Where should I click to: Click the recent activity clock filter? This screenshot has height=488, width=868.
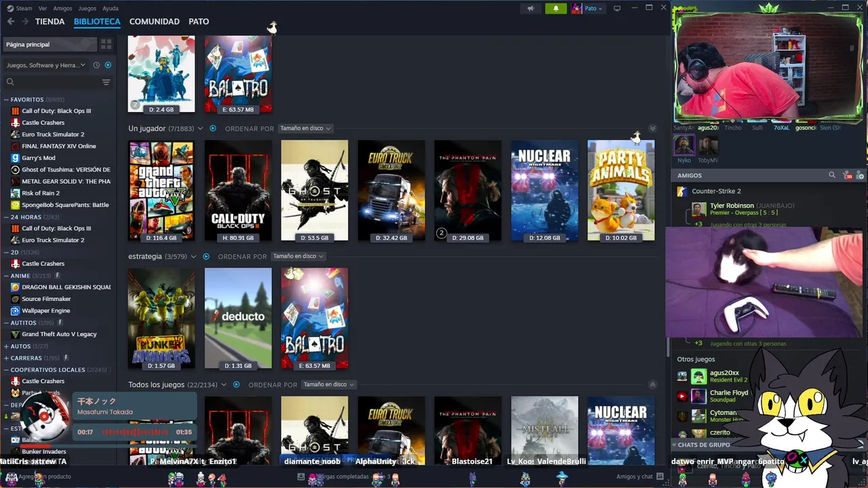[96, 65]
